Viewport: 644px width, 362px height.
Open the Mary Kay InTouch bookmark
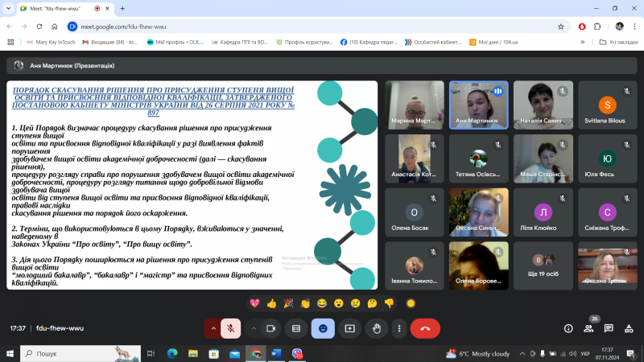click(x=52, y=42)
